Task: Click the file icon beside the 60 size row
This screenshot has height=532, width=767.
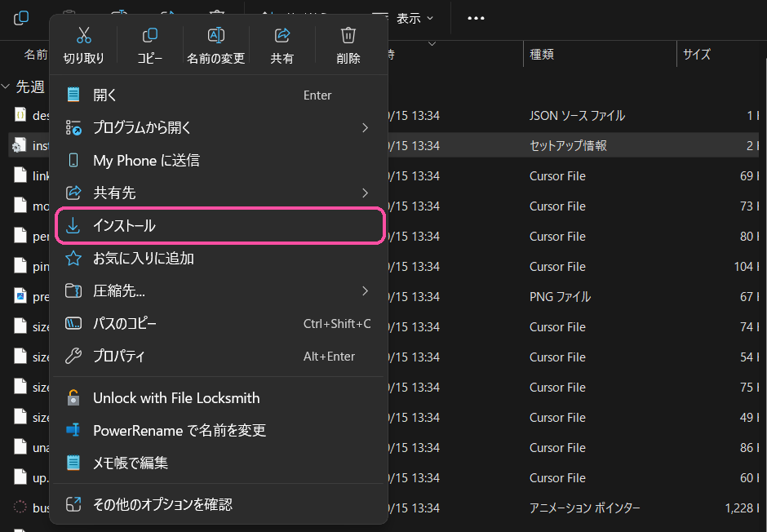Action: coord(20,477)
